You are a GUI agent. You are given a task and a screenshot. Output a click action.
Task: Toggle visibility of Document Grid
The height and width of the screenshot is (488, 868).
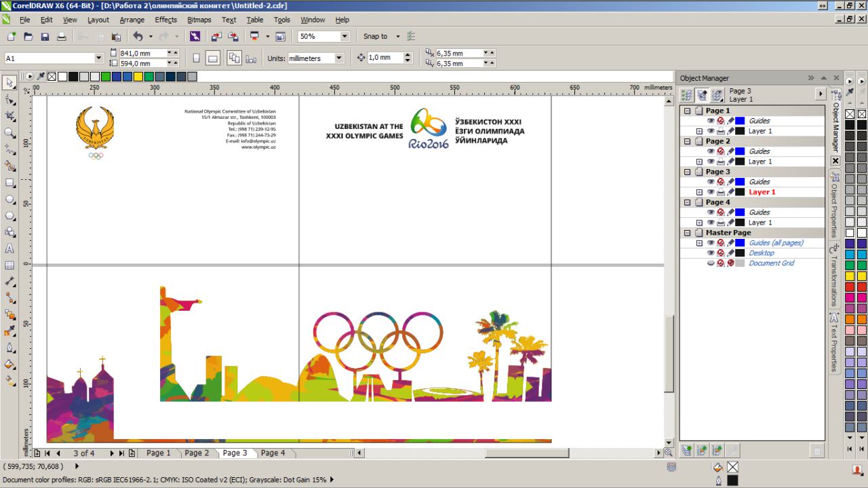[x=711, y=263]
